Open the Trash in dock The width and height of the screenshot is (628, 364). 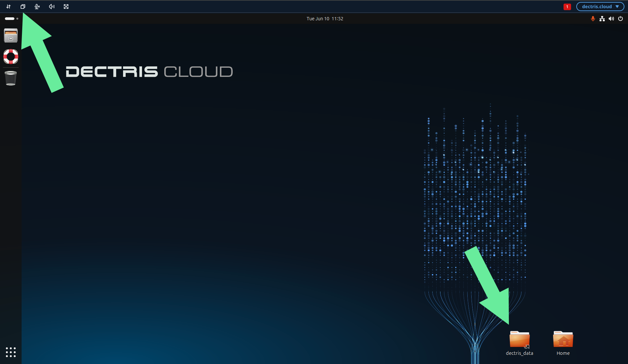(x=11, y=78)
